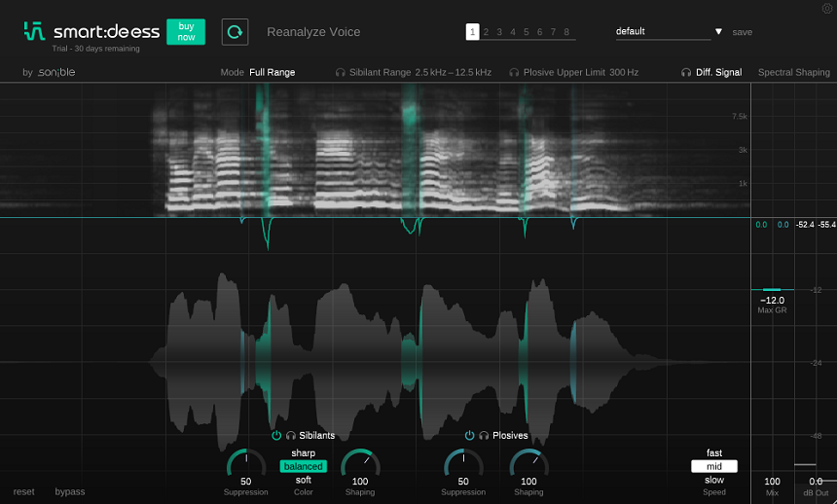Reset all plugin parameters
The width and height of the screenshot is (837, 504).
click(x=24, y=491)
